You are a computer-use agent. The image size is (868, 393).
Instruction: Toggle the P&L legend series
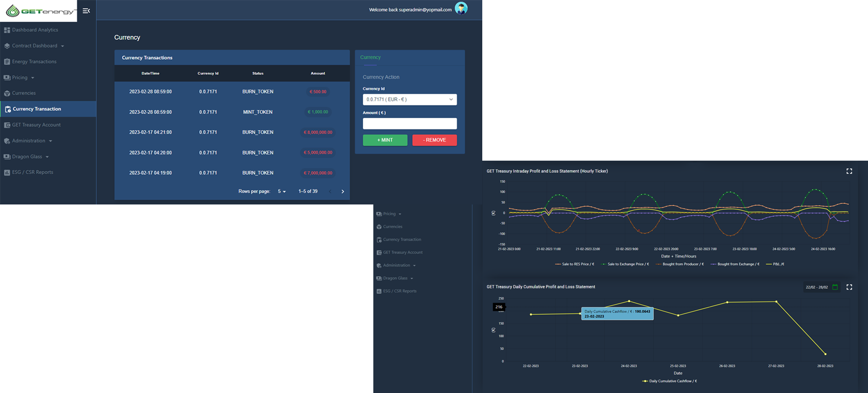pos(775,264)
